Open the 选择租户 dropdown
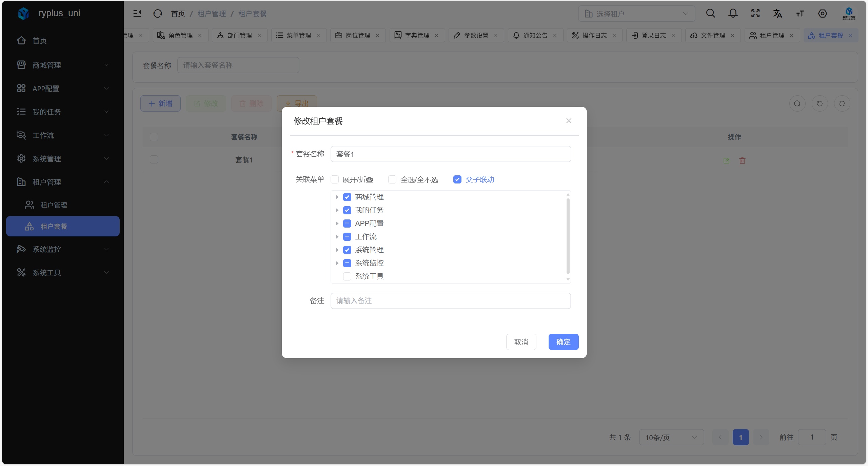 click(x=636, y=14)
